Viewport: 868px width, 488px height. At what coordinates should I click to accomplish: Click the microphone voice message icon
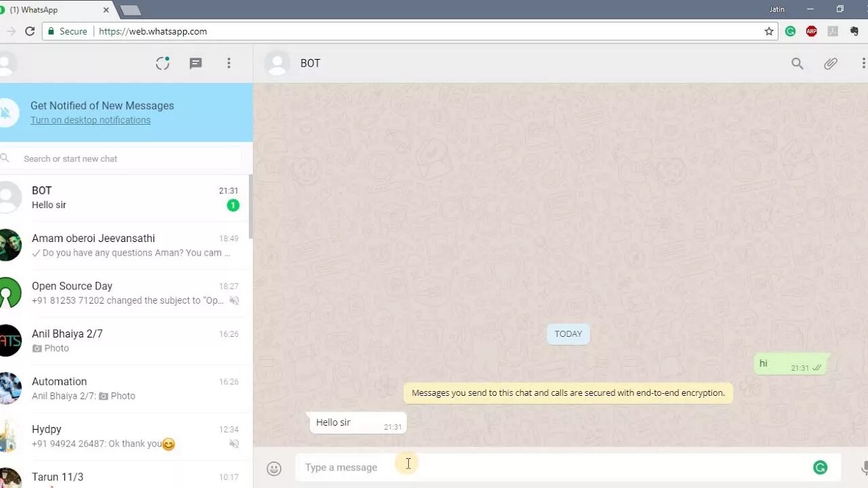[864, 468]
